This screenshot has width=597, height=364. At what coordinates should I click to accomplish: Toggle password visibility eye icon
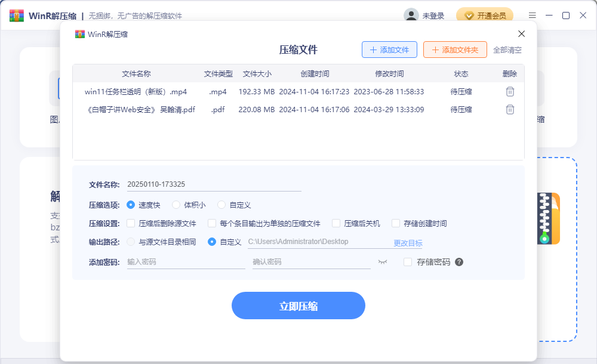point(383,262)
